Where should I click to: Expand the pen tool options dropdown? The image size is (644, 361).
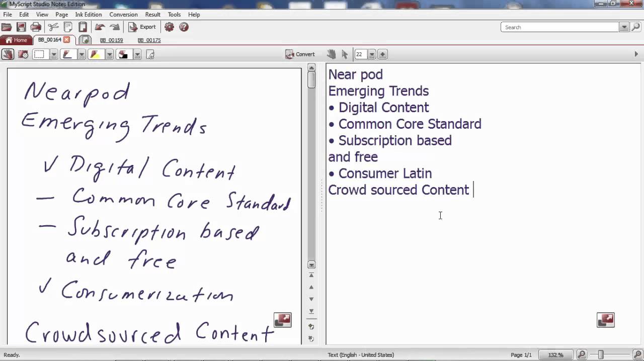[x=82, y=54]
